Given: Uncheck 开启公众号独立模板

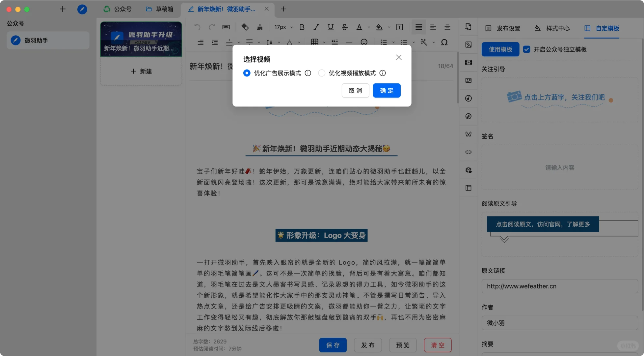Looking at the screenshot, I should coord(527,49).
